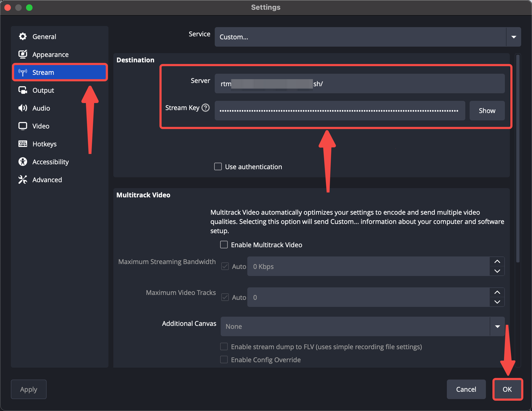
Task: Select the Appearance monitor icon
Action: [x=23, y=54]
